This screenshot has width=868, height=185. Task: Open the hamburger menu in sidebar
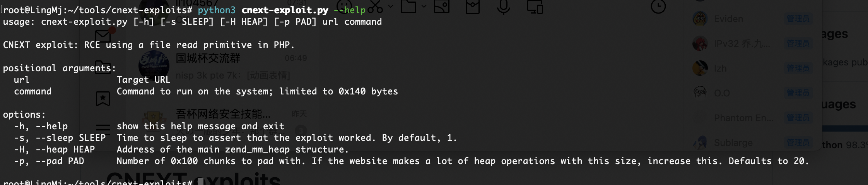103,129
